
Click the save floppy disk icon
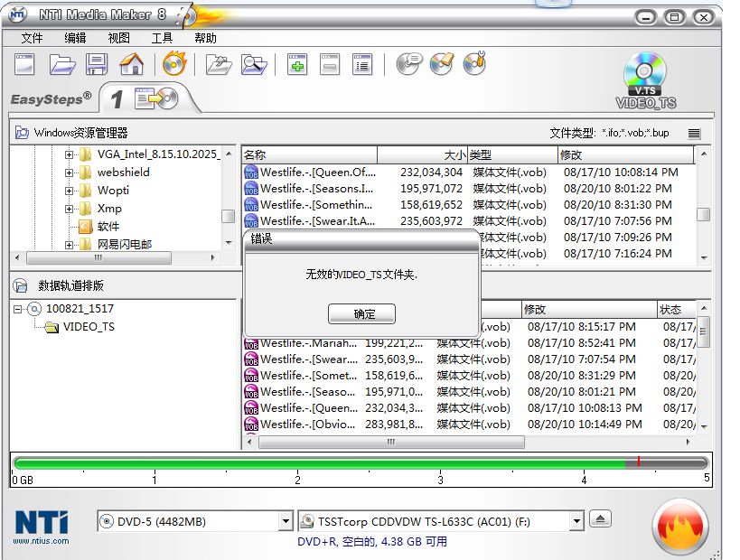point(97,64)
